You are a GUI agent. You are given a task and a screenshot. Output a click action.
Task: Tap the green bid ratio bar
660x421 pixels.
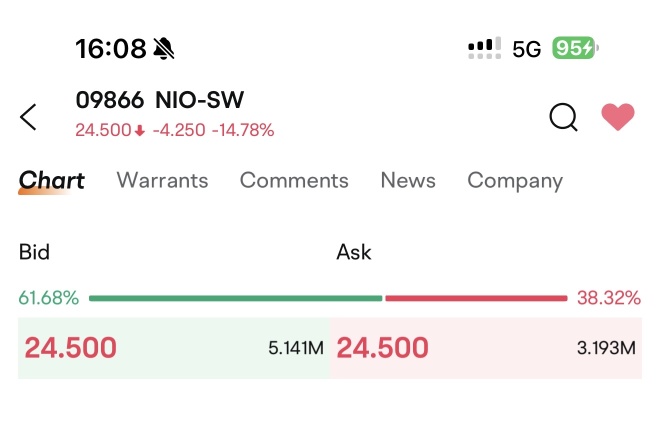tap(235, 298)
